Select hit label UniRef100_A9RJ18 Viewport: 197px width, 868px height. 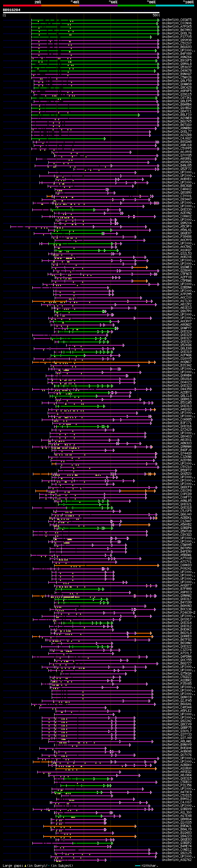177,145
